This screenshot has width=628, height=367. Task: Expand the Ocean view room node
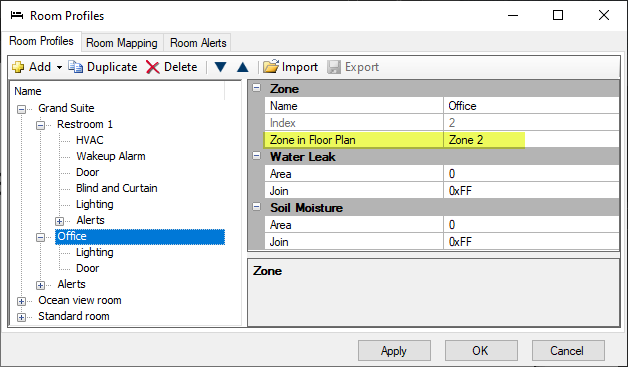(x=21, y=301)
